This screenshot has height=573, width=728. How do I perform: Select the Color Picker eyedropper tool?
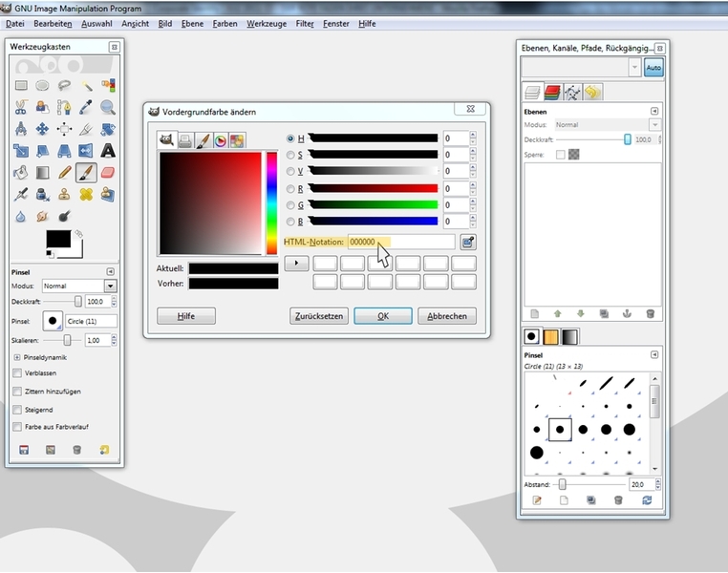point(86,107)
